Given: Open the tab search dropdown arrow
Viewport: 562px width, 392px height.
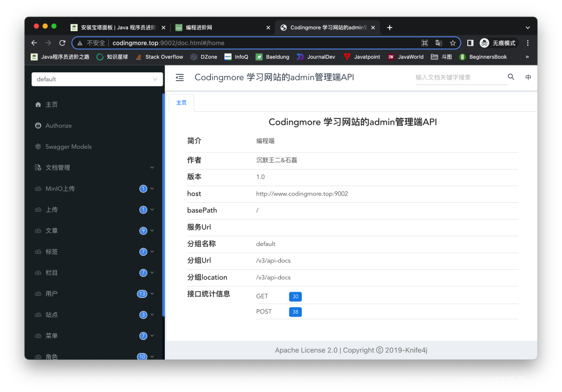Looking at the screenshot, I should click(528, 28).
